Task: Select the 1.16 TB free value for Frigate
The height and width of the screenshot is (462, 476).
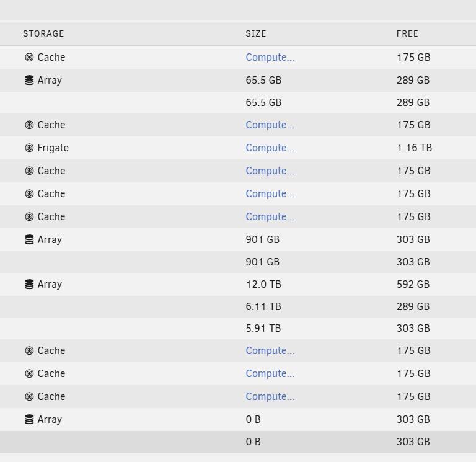Action: [x=415, y=148]
